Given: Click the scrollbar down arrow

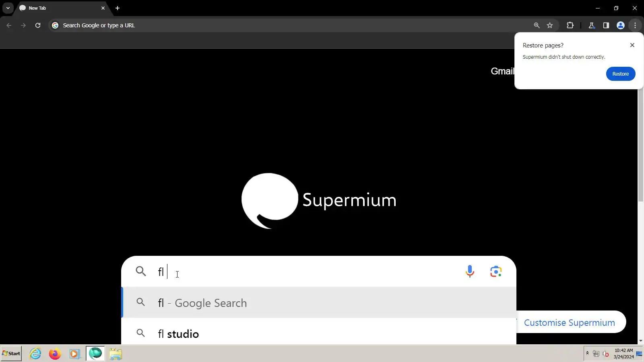Looking at the screenshot, I should [x=641, y=341].
